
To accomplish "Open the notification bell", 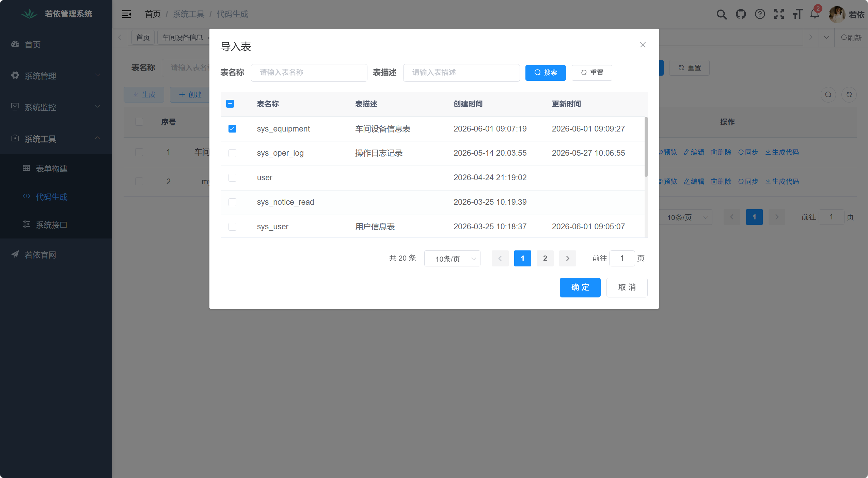I will [815, 14].
